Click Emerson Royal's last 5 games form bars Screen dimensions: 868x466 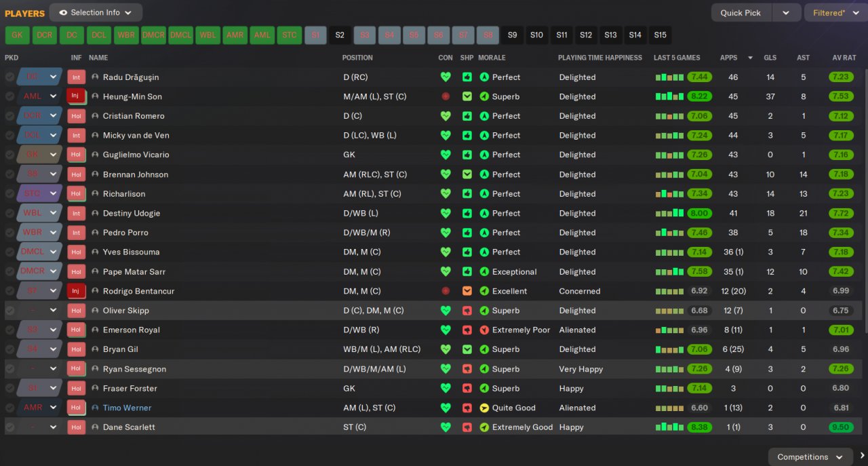(x=669, y=330)
